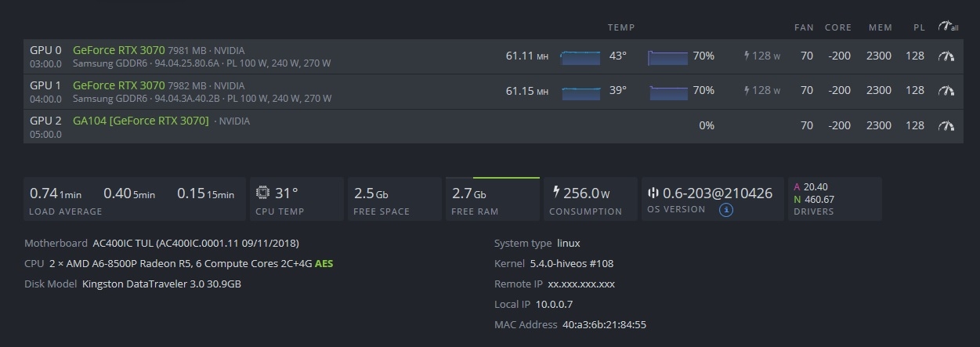
Task: Click the System type linux value
Action: 569,244
